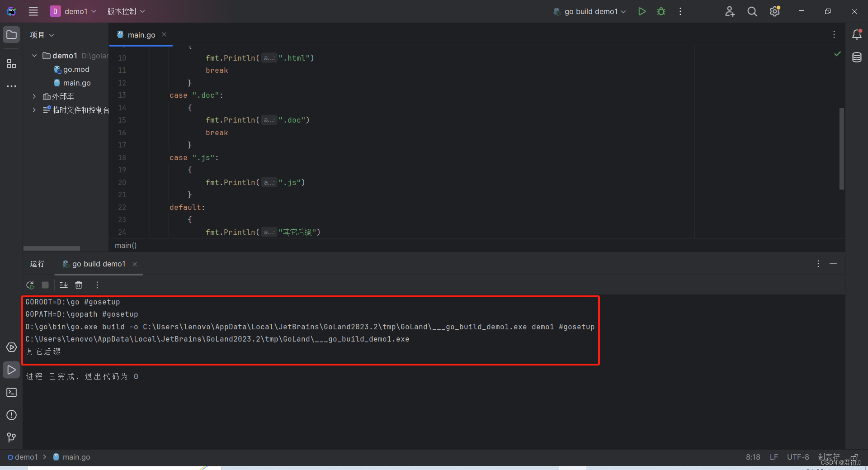Hide the Run tool window
This screenshot has height=470, width=868.
tap(833, 264)
